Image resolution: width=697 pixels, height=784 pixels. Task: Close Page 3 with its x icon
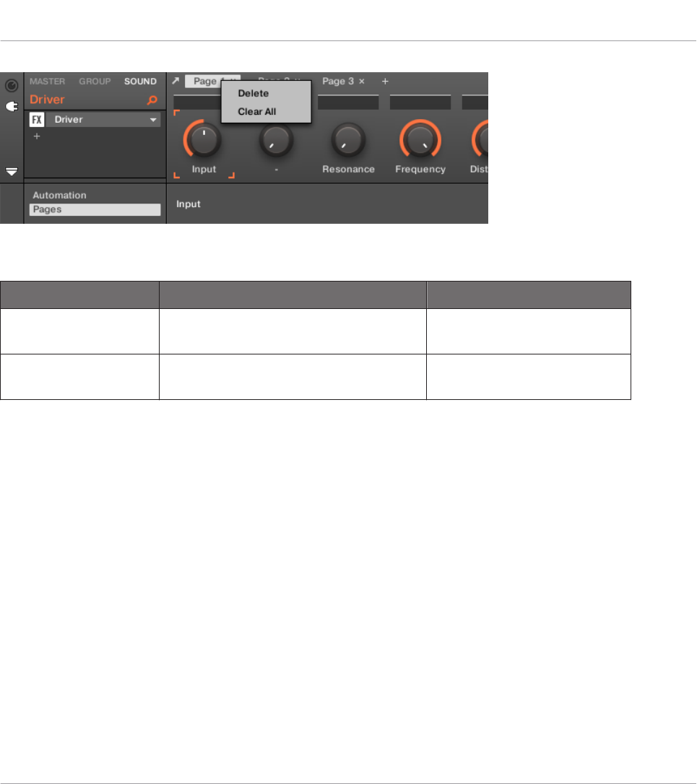coord(362,81)
